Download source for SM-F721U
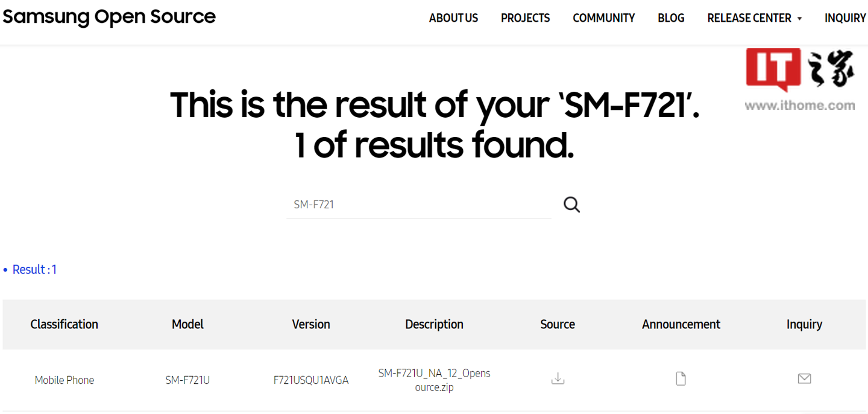Screen dimensions: 868x414 click(558, 379)
